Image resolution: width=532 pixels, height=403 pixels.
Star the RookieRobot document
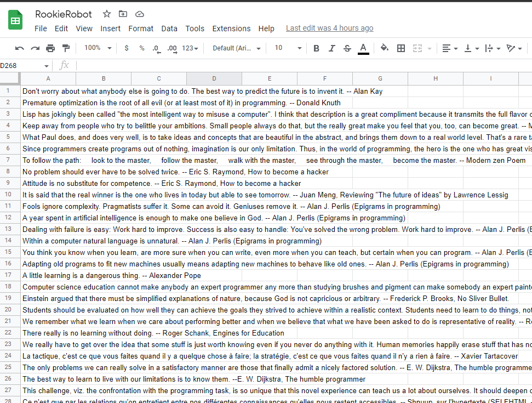107,14
